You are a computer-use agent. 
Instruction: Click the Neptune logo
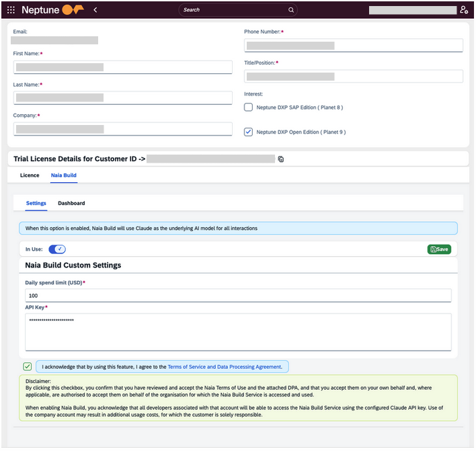click(53, 10)
